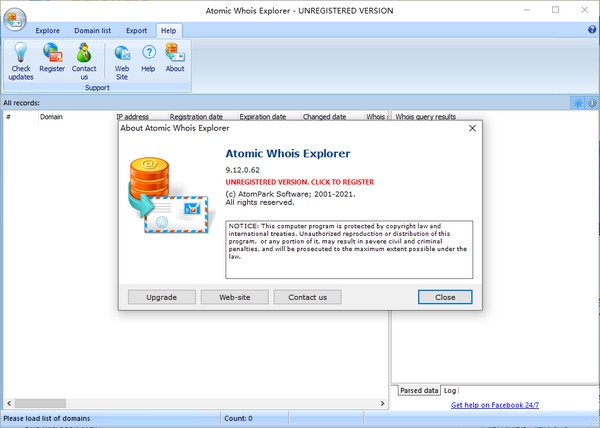Click the blue help icon at ribbon right

point(592,29)
